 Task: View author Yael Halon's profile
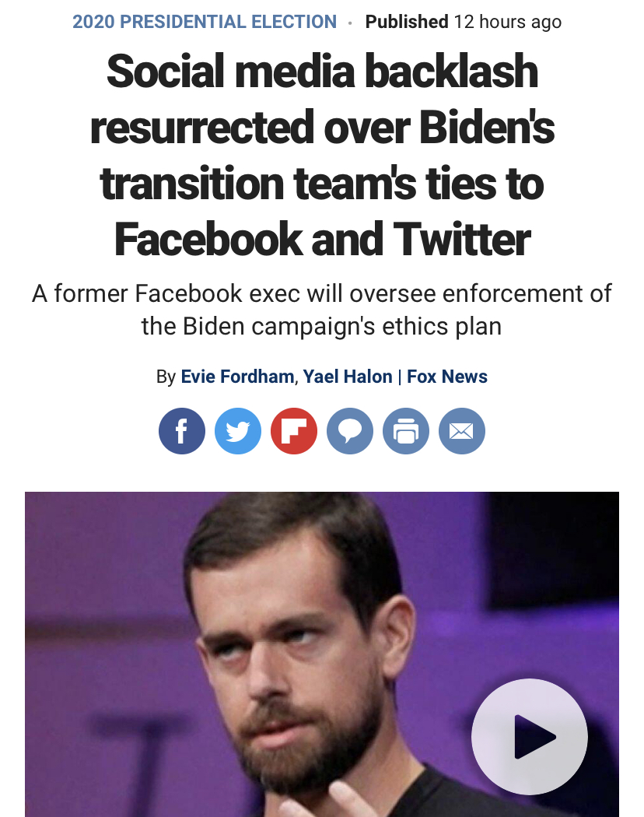click(348, 376)
